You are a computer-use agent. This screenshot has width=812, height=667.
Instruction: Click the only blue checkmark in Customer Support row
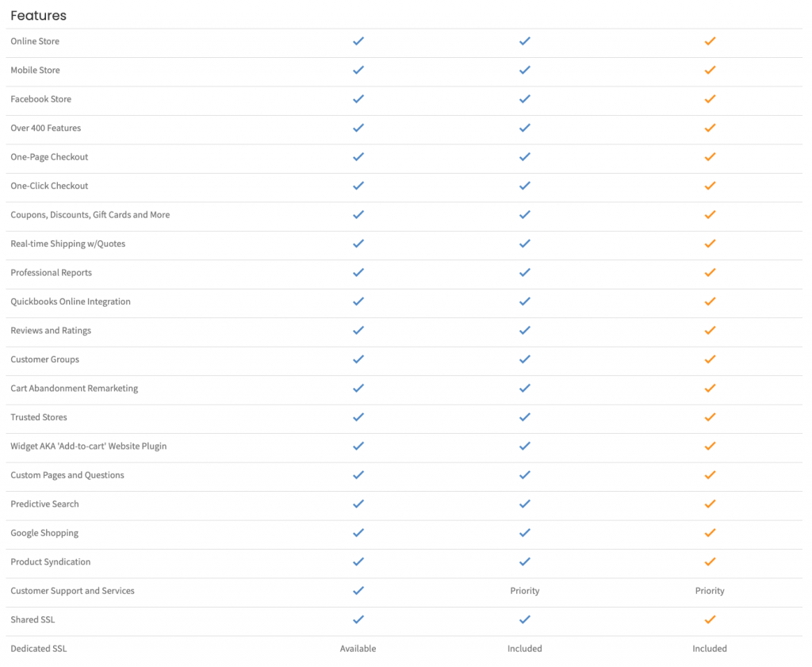coord(358,590)
